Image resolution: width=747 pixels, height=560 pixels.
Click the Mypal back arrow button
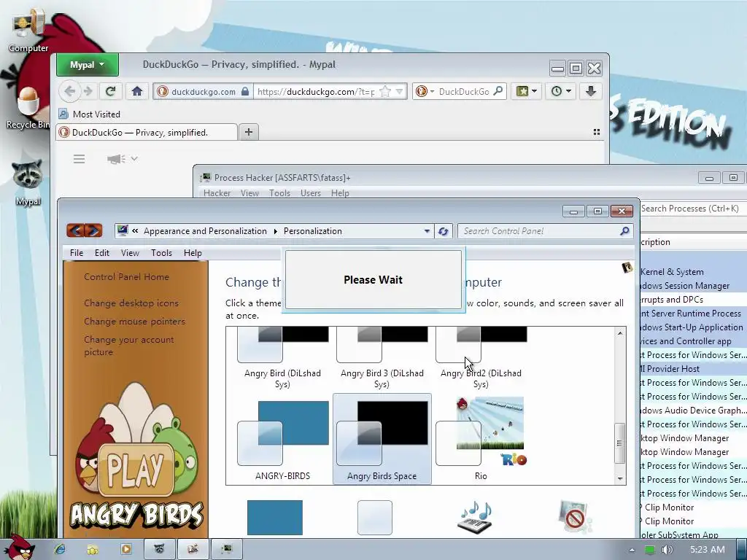tap(69, 91)
